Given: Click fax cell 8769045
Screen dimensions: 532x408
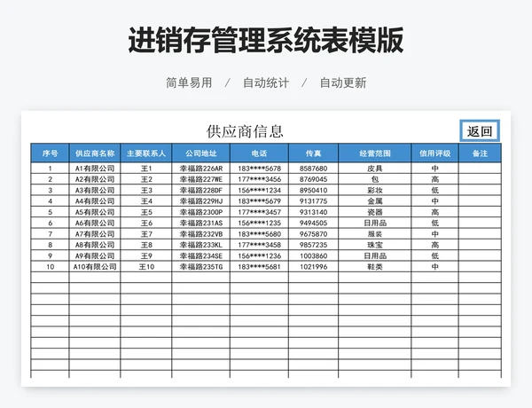Looking at the screenshot, I should (x=313, y=179).
